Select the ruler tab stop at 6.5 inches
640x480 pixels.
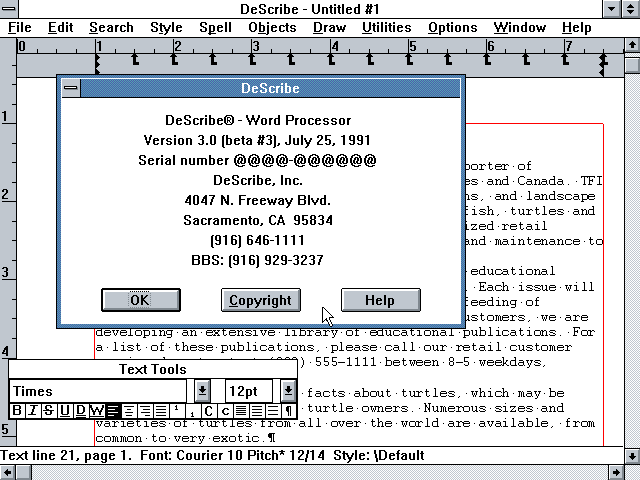click(526, 59)
